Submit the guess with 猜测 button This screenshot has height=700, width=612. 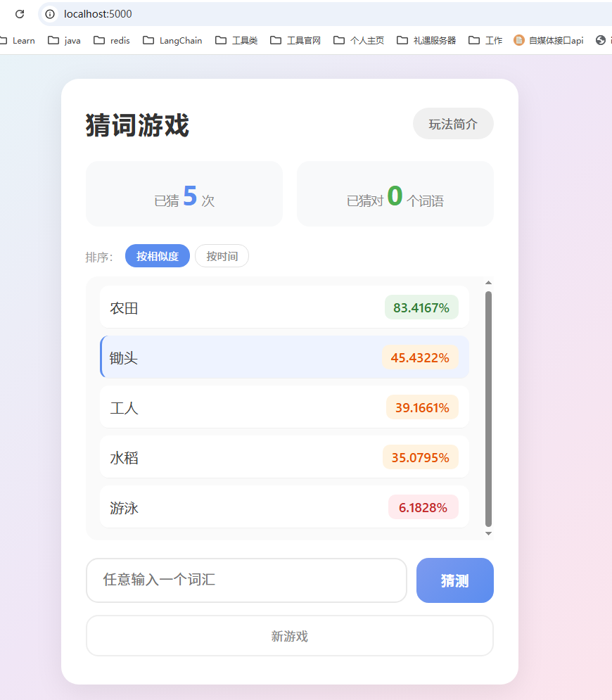pos(455,580)
